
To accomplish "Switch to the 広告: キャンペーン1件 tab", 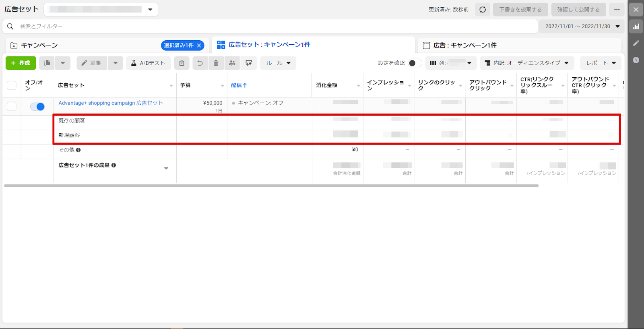I will tap(465, 46).
